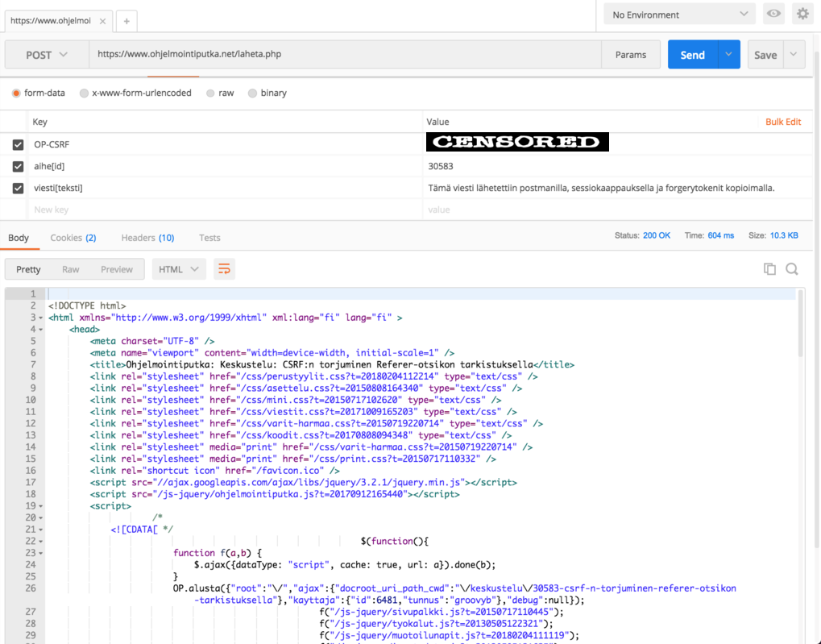Click the censored OP-CSRF value

(x=517, y=142)
